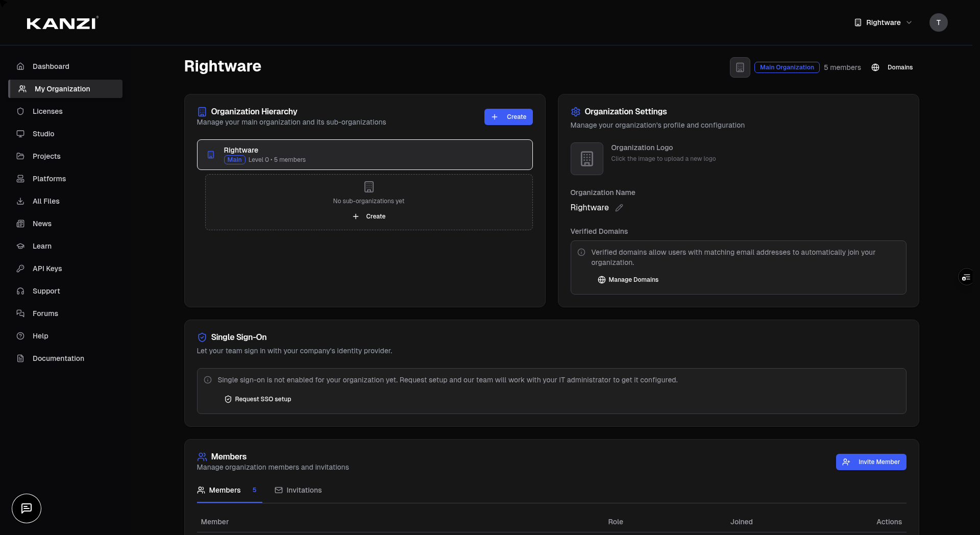Click the Invite Member button

[871, 462]
